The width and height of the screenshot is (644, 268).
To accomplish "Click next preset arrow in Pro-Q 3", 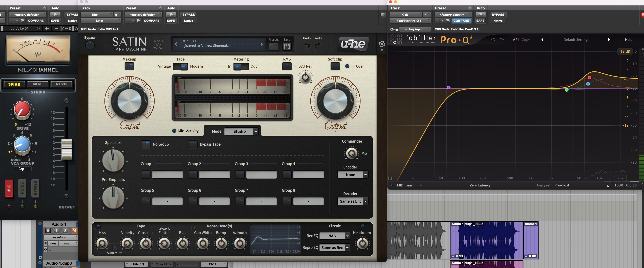I will coord(609,40).
